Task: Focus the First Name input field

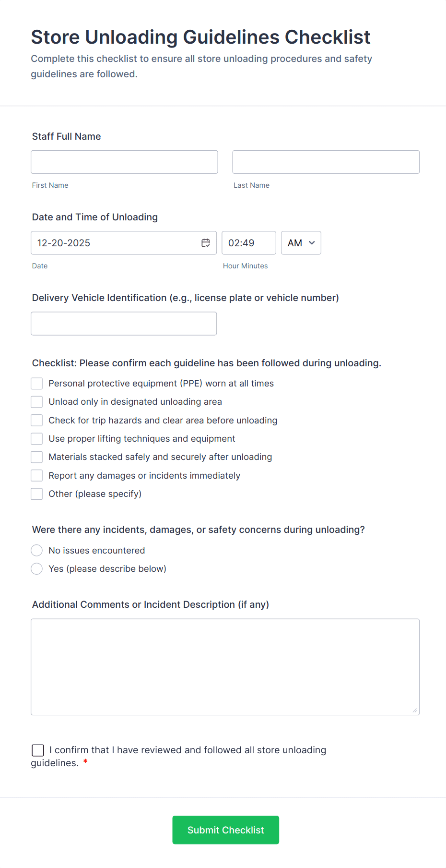Action: (x=124, y=162)
